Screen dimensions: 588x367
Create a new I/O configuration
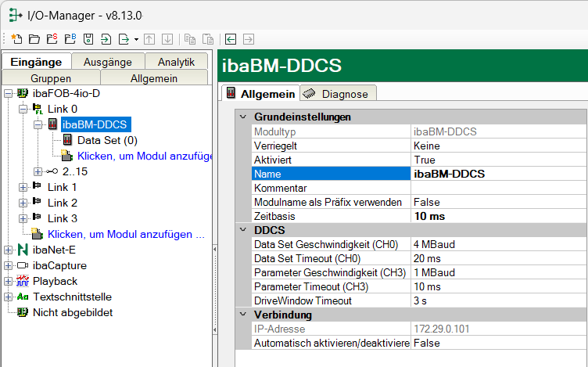[x=16, y=39]
